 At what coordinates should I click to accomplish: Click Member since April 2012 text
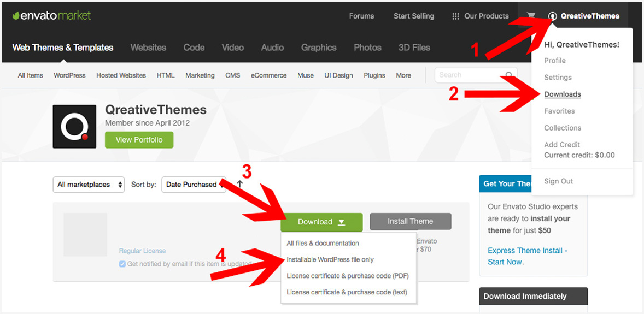(x=148, y=123)
